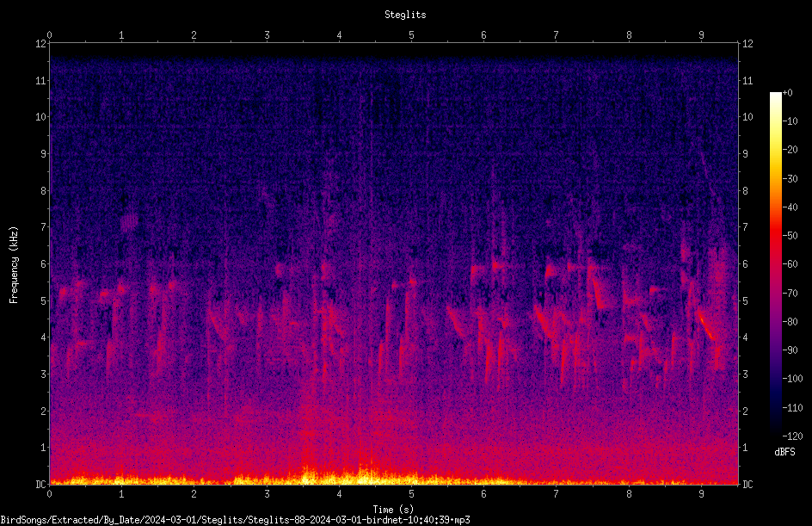Click the 12 kHz label on left frequency axis
This screenshot has height=526, width=812.
pyautogui.click(x=41, y=44)
